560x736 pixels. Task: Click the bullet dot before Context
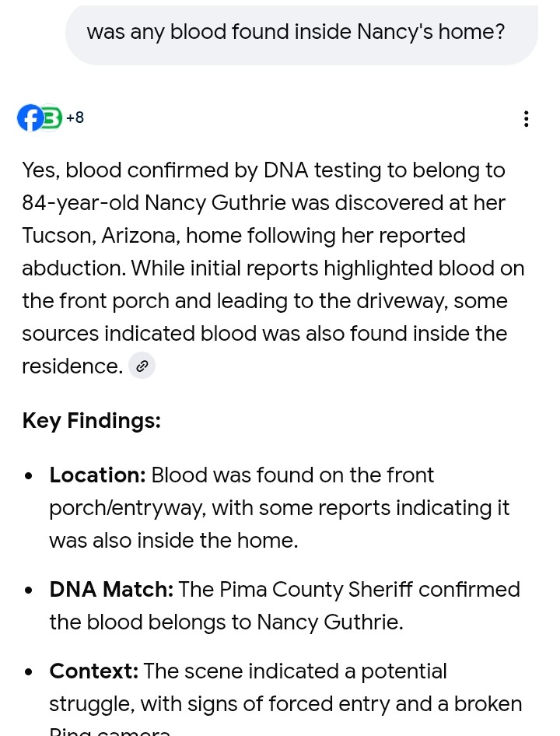point(29,671)
